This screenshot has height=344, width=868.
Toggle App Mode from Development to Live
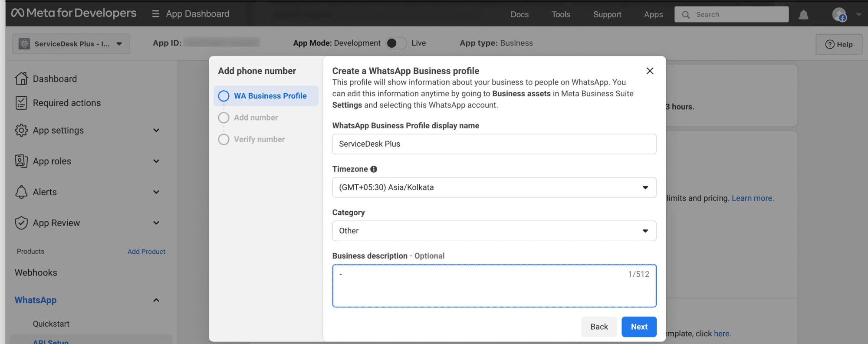(396, 43)
